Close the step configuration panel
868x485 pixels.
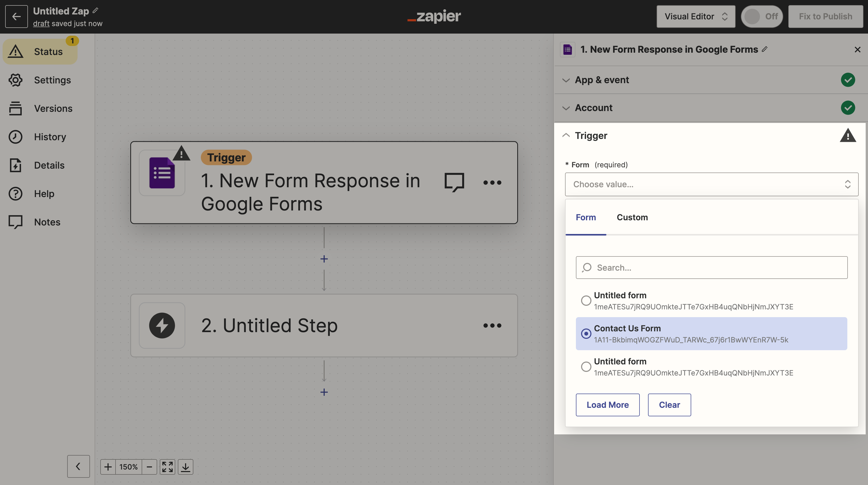click(858, 50)
